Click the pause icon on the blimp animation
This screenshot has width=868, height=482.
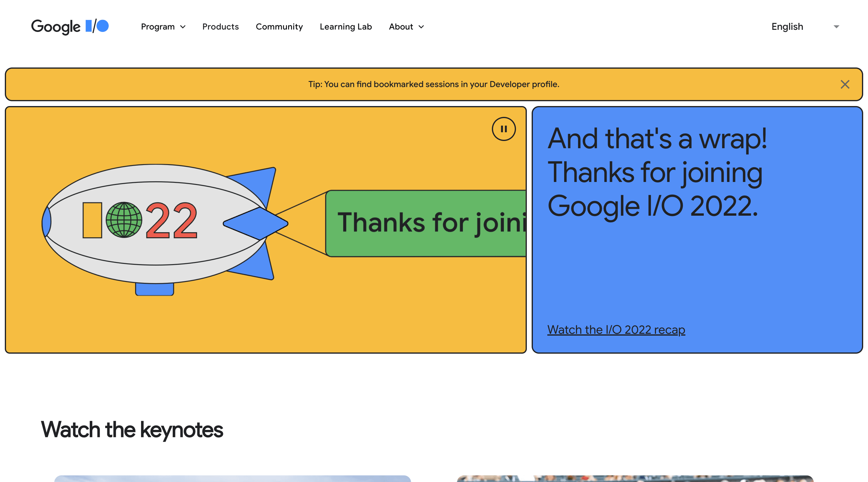pos(504,129)
